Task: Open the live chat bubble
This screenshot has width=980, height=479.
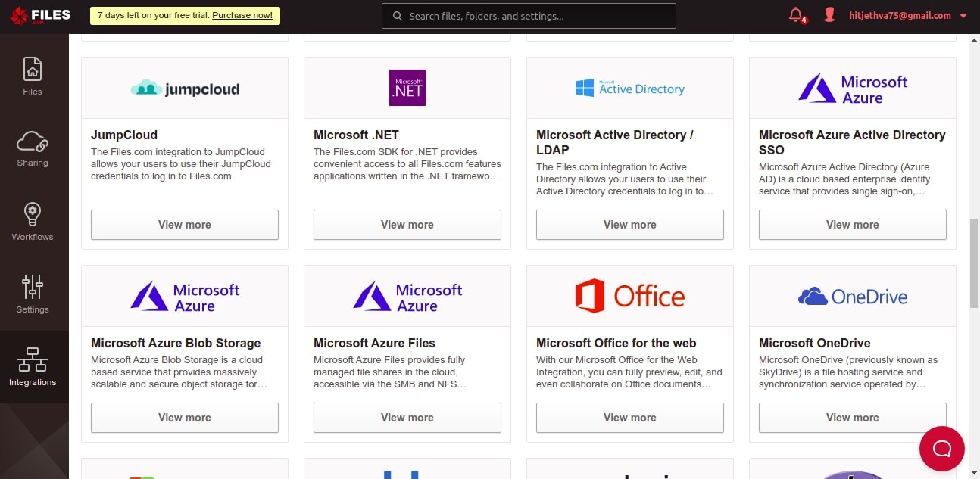Action: tap(941, 449)
